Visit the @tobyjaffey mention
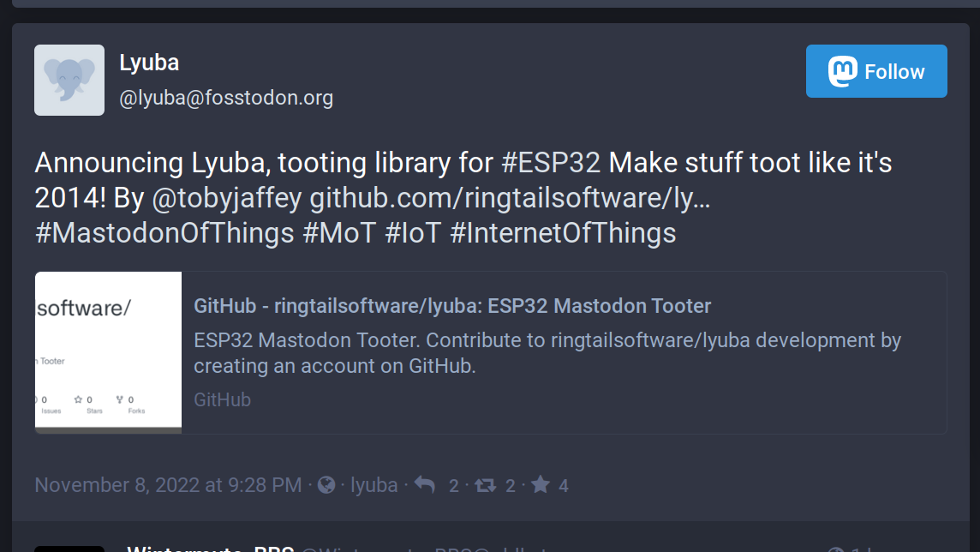Screen dimensions: 980x552 [226, 198]
